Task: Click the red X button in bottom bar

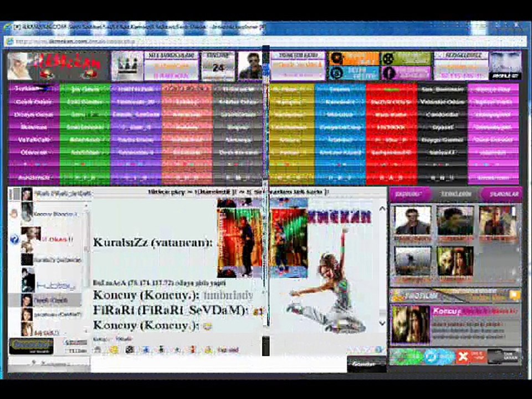Action: [471, 356]
